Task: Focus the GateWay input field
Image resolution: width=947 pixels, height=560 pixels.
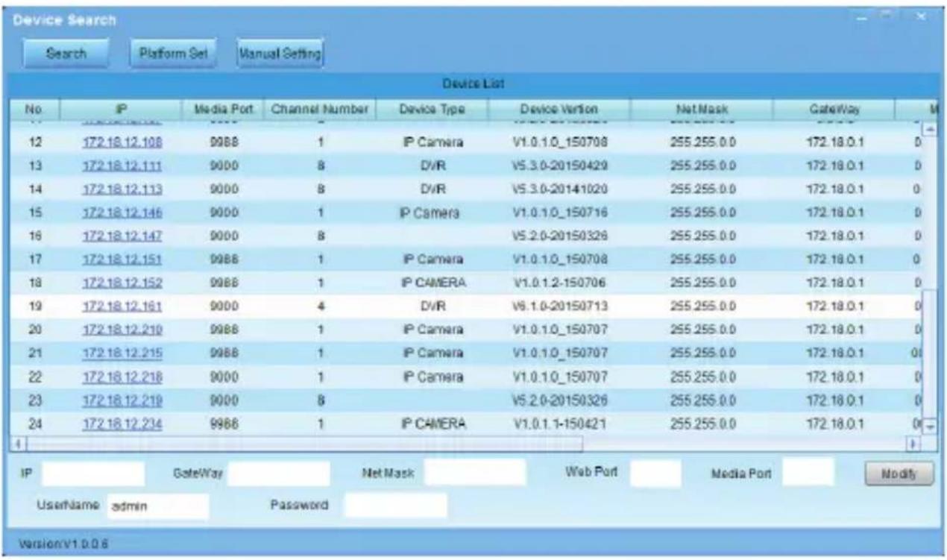Action: (x=278, y=473)
